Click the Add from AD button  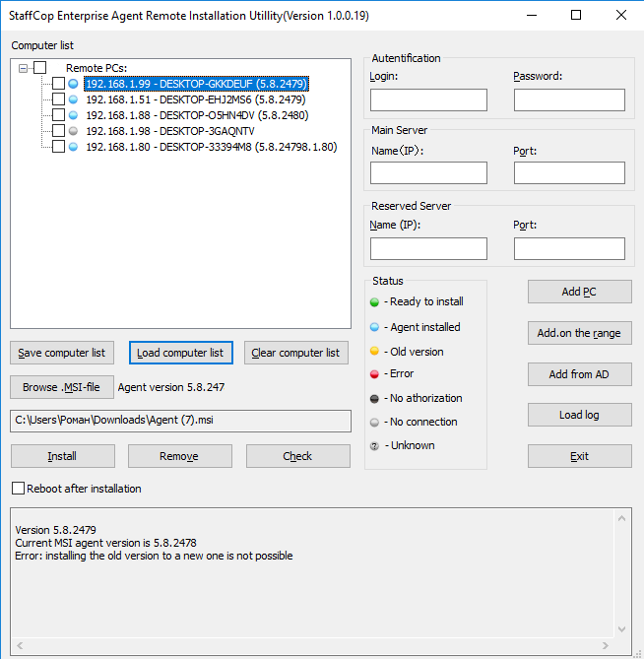[x=579, y=374]
